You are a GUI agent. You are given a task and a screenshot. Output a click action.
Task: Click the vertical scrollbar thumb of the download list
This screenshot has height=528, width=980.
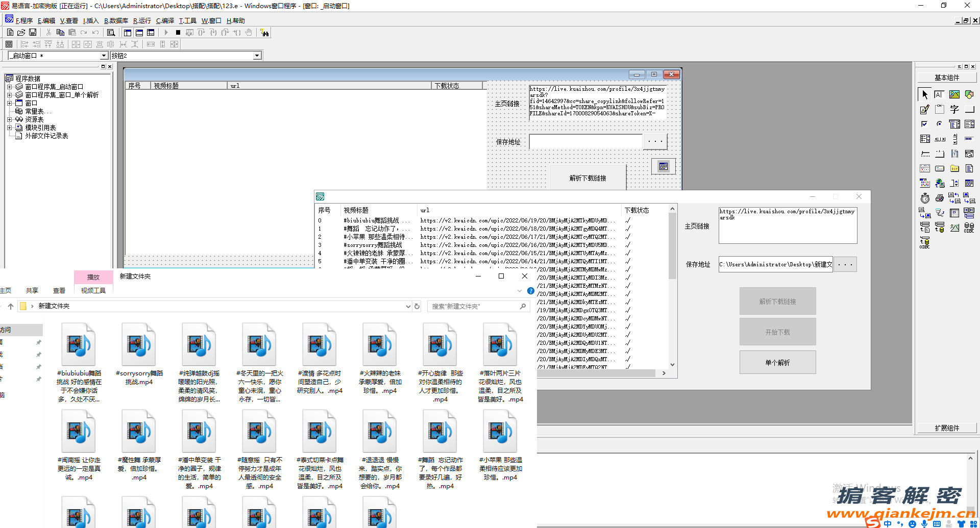click(672, 246)
